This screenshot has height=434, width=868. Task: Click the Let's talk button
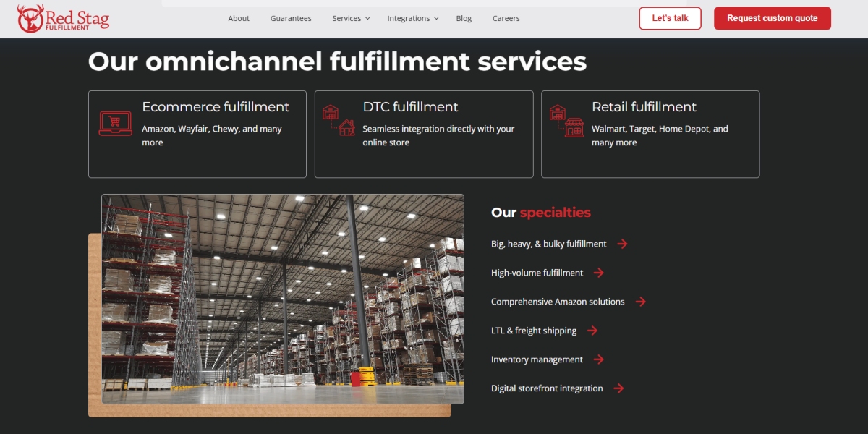(x=670, y=18)
